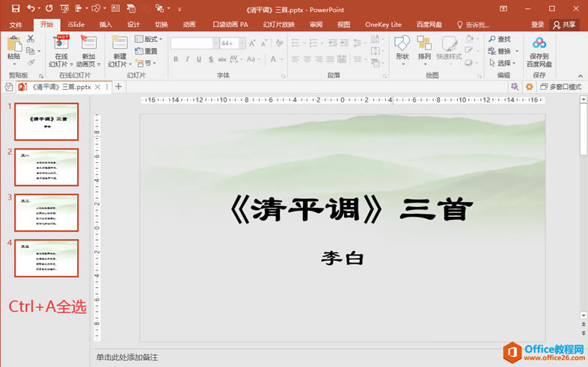The height and width of the screenshot is (367, 588).
Task: Click the ribbon display options icon
Action: (x=503, y=9)
